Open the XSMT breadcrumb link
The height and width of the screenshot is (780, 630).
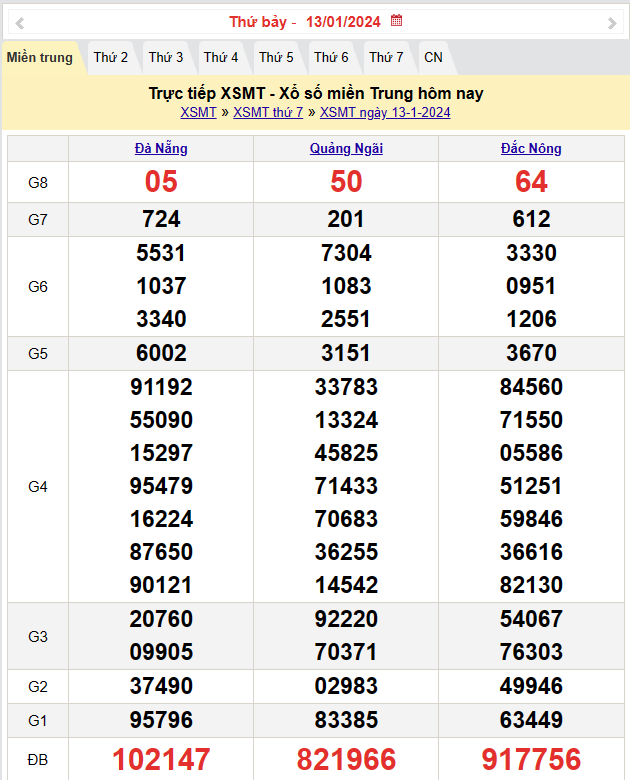[198, 112]
